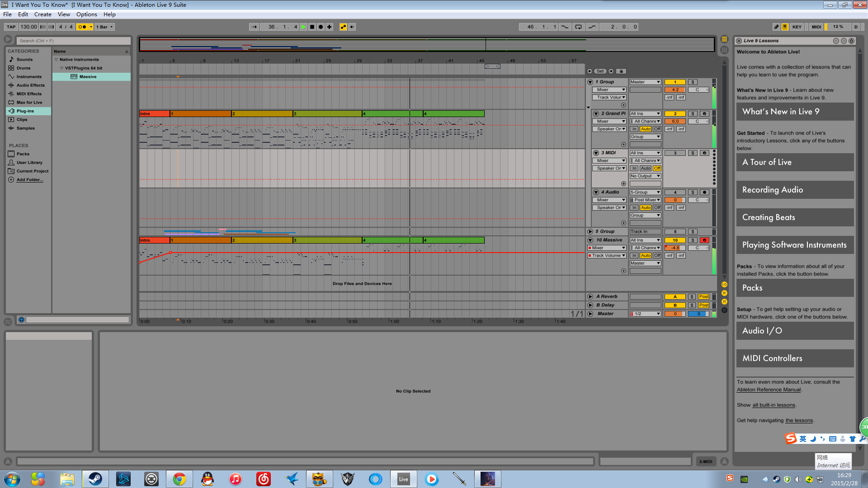Set 3 MIDI monitoring to Auto
This screenshot has height=488, width=868.
point(646,168)
